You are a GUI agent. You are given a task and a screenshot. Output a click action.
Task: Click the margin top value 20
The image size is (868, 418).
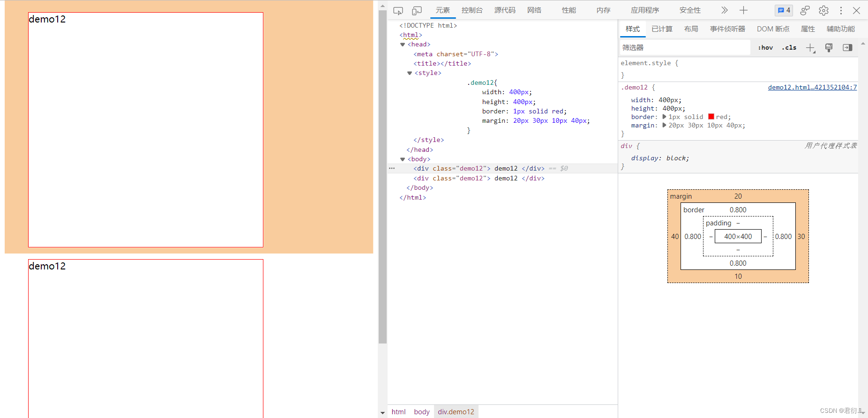point(738,196)
